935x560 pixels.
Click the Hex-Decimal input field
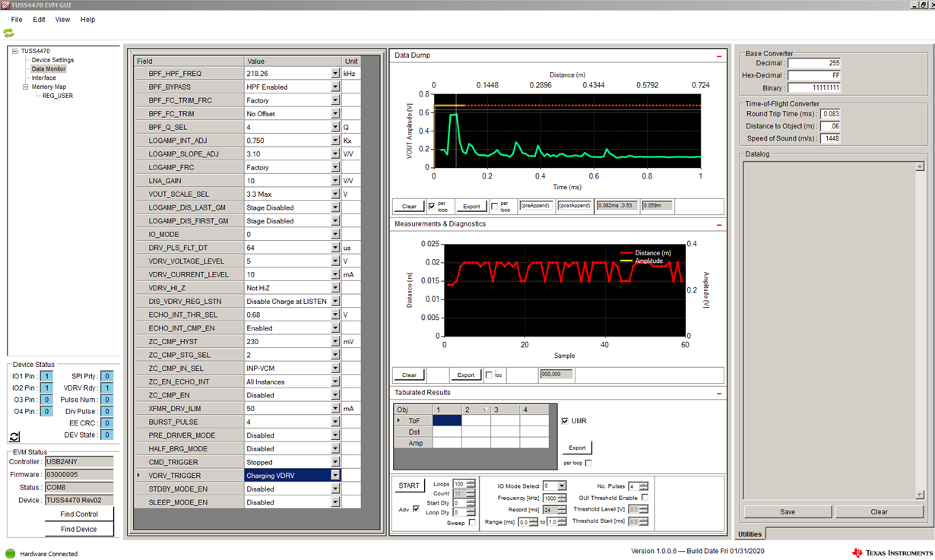814,75
